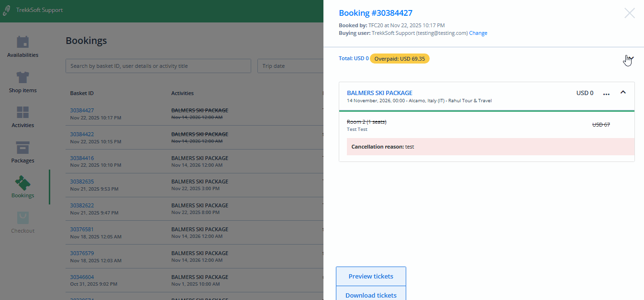Open Shop items t-shirt icon

(22, 77)
